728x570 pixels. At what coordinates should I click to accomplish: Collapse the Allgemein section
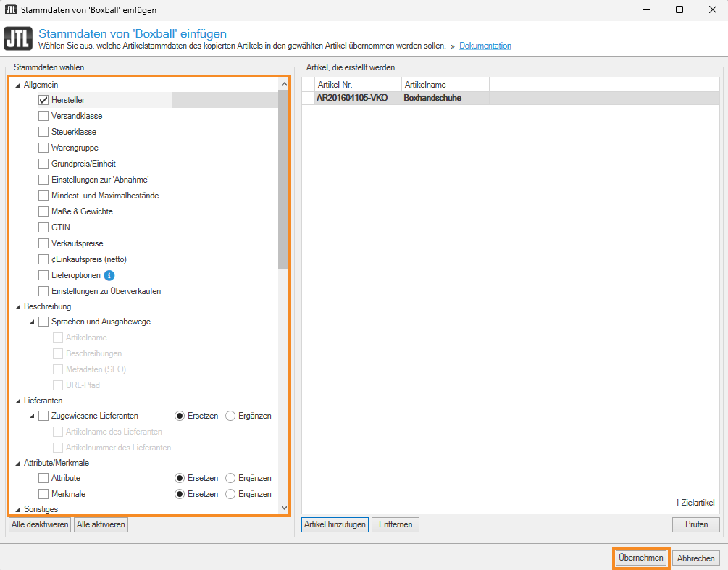17,85
